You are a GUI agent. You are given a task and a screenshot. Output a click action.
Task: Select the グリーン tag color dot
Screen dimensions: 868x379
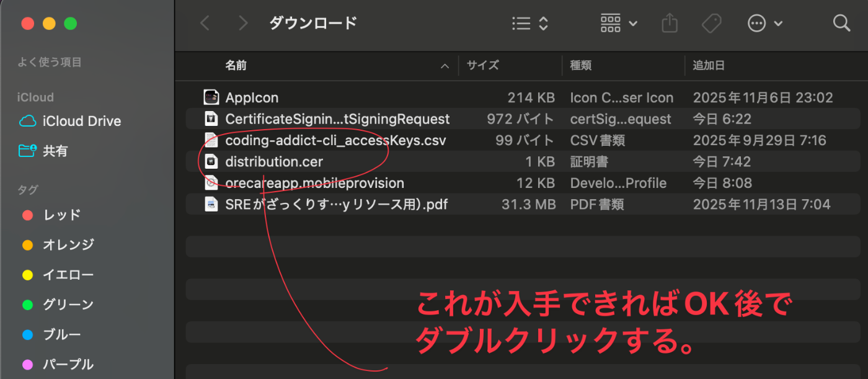[27, 305]
